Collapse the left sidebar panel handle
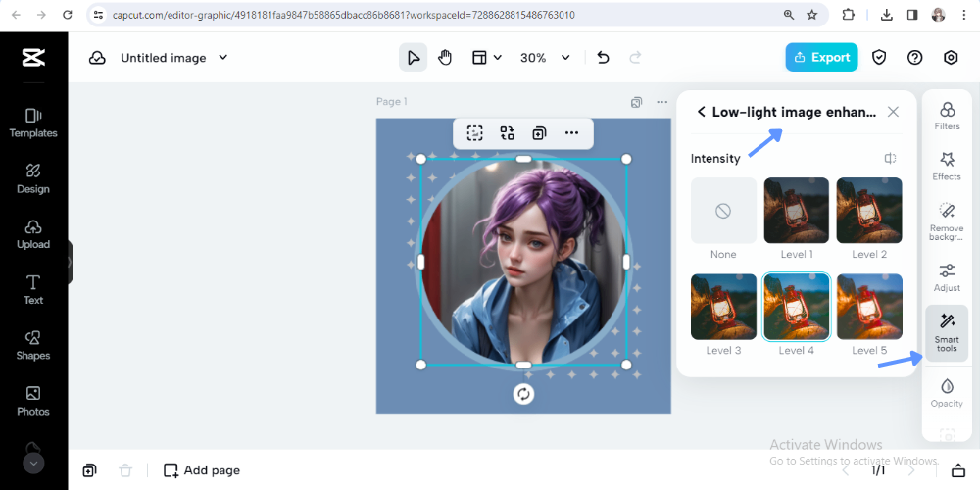This screenshot has width=980, height=490. click(x=70, y=262)
